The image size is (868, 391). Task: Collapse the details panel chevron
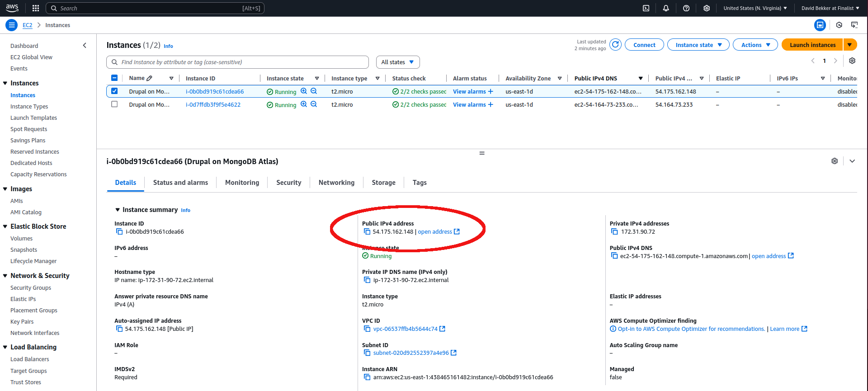[x=852, y=161]
